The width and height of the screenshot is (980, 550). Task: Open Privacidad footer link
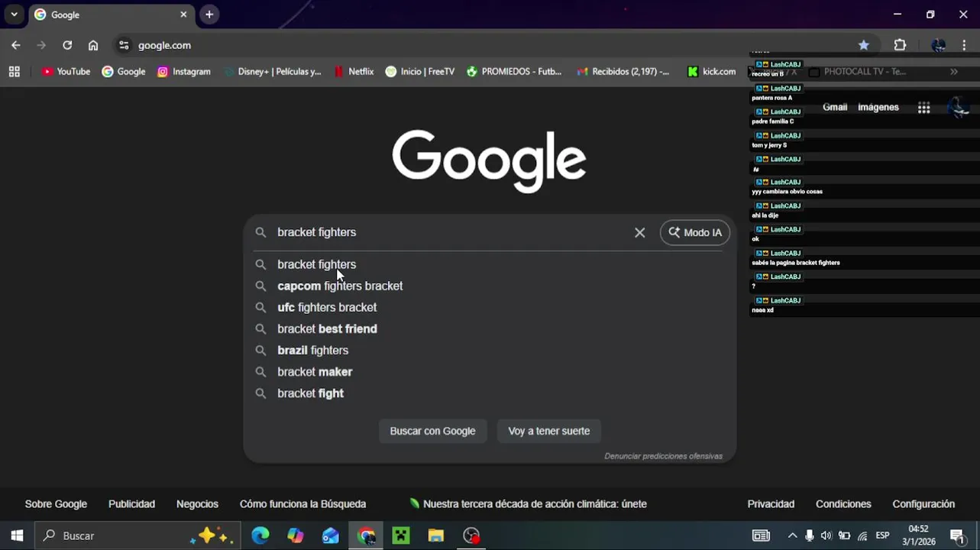(771, 504)
